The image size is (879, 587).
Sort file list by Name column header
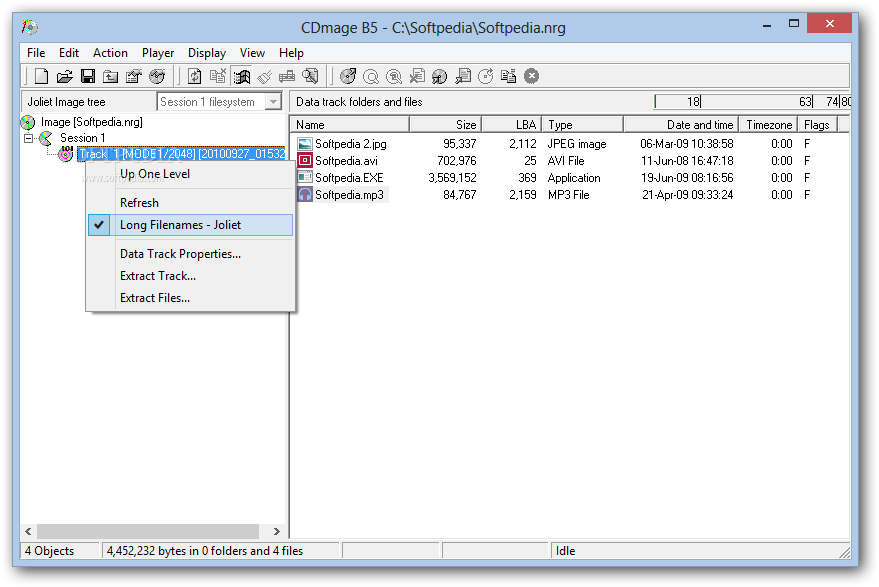tap(350, 124)
